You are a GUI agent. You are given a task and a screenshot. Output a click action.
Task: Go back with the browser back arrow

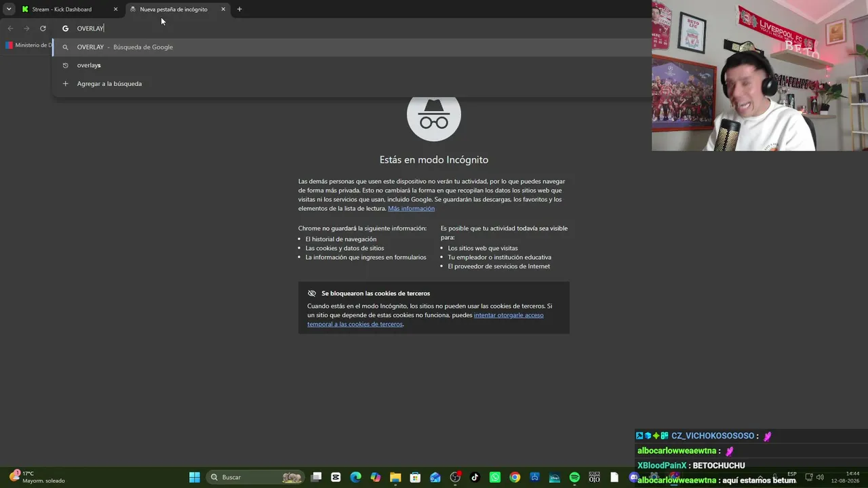[10, 28]
